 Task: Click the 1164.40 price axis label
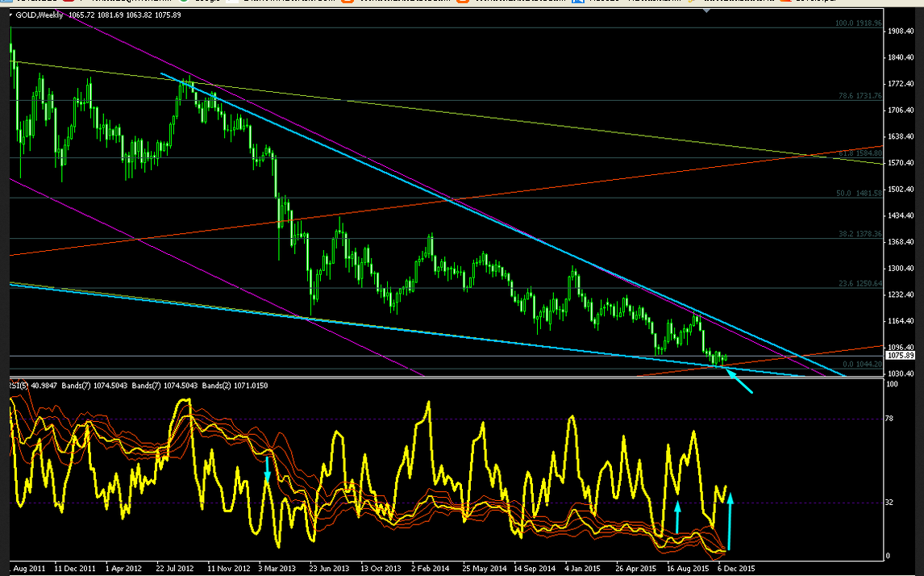pyautogui.click(x=901, y=321)
